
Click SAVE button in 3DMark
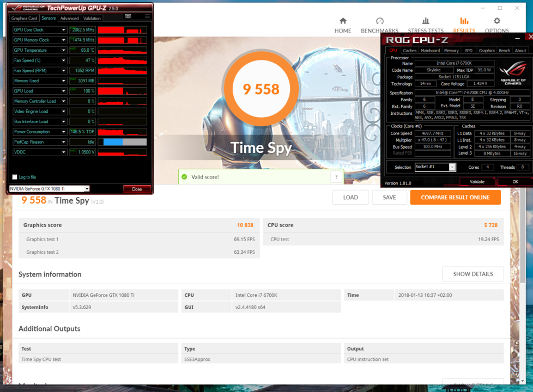[x=389, y=197]
